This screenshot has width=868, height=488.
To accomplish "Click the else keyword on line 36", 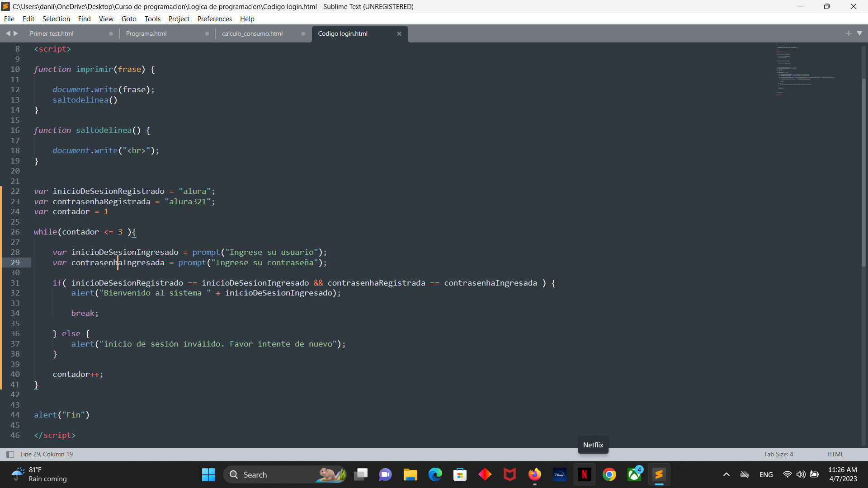I will click(71, 333).
